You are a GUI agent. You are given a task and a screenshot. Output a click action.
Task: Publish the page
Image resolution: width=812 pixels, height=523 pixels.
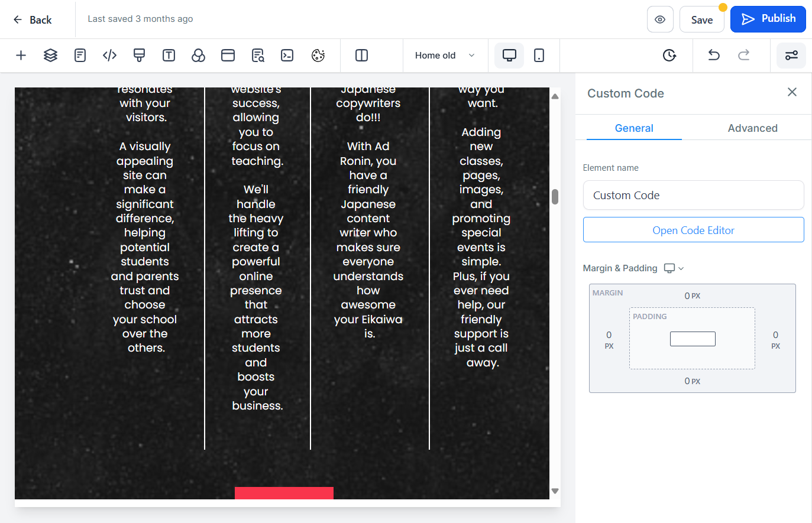pyautogui.click(x=768, y=19)
